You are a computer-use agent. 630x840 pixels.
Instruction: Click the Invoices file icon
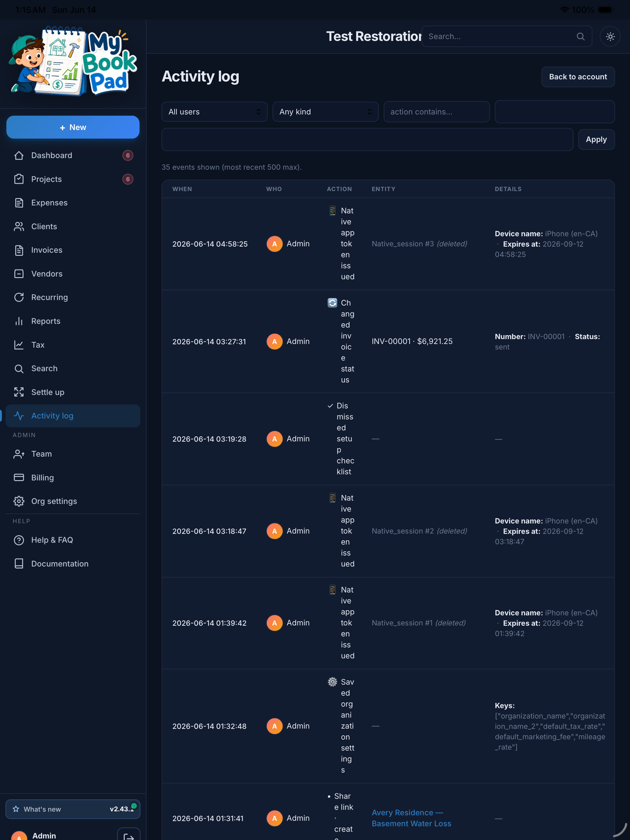19,250
